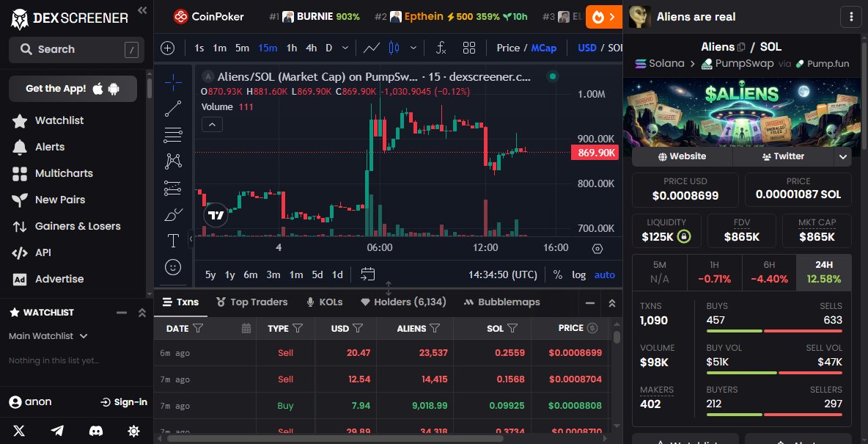Image resolution: width=868 pixels, height=444 pixels.
Task: Open the emoji icons tool
Action: (173, 267)
